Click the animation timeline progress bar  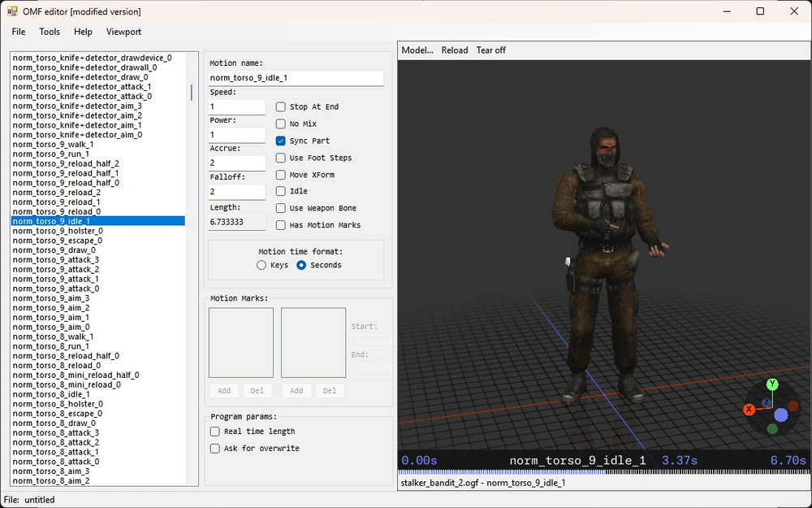click(x=603, y=472)
